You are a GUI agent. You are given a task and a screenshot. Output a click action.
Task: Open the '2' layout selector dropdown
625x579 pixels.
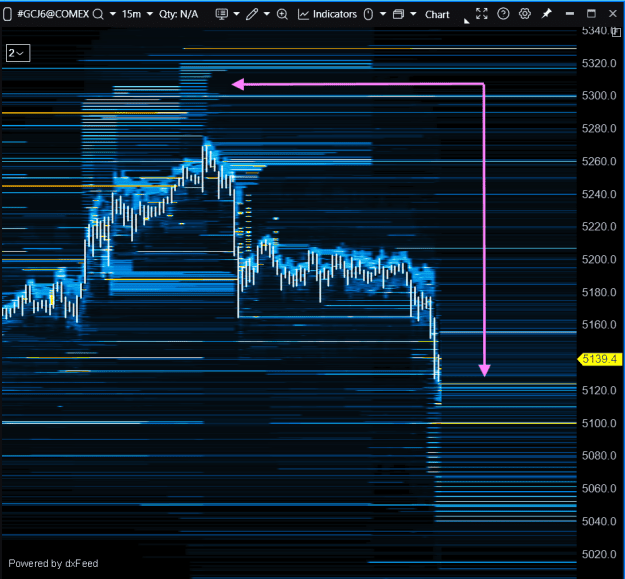[18, 53]
